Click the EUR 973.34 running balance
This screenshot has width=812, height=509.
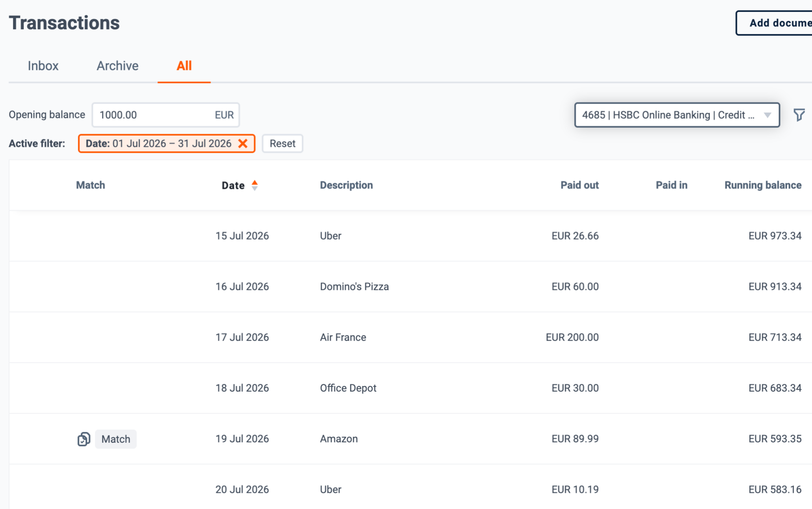pos(775,236)
